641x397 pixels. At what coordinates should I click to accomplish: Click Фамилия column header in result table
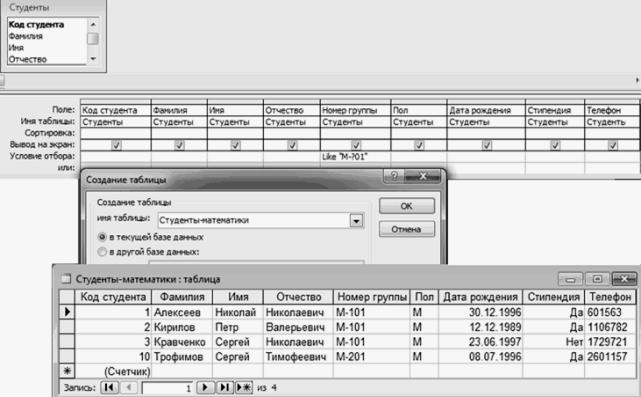tap(182, 297)
